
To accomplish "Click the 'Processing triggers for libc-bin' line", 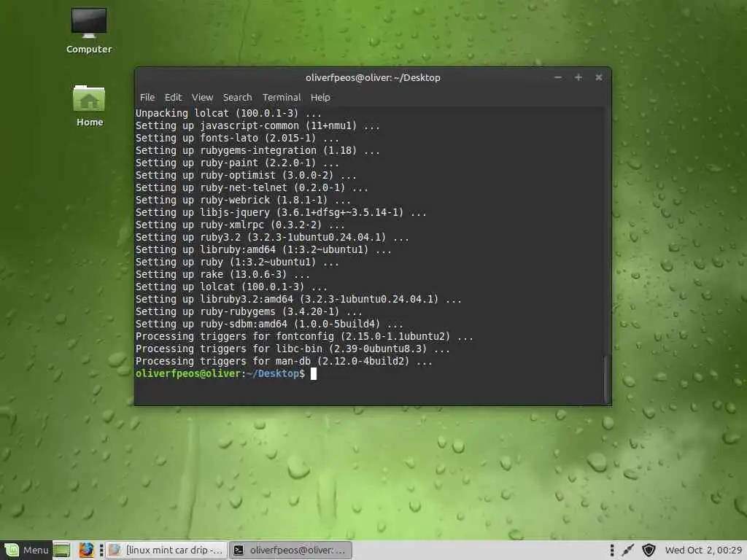I will (x=293, y=349).
